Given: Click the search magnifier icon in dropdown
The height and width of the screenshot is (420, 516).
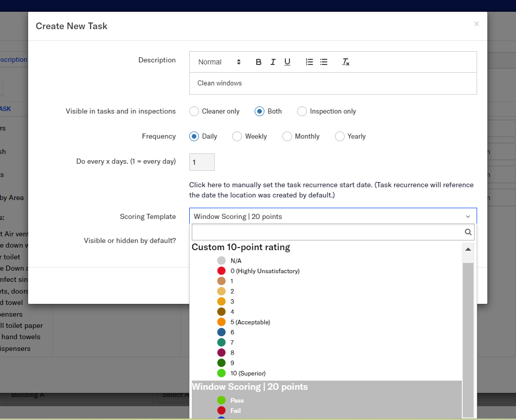Looking at the screenshot, I should (x=467, y=232).
